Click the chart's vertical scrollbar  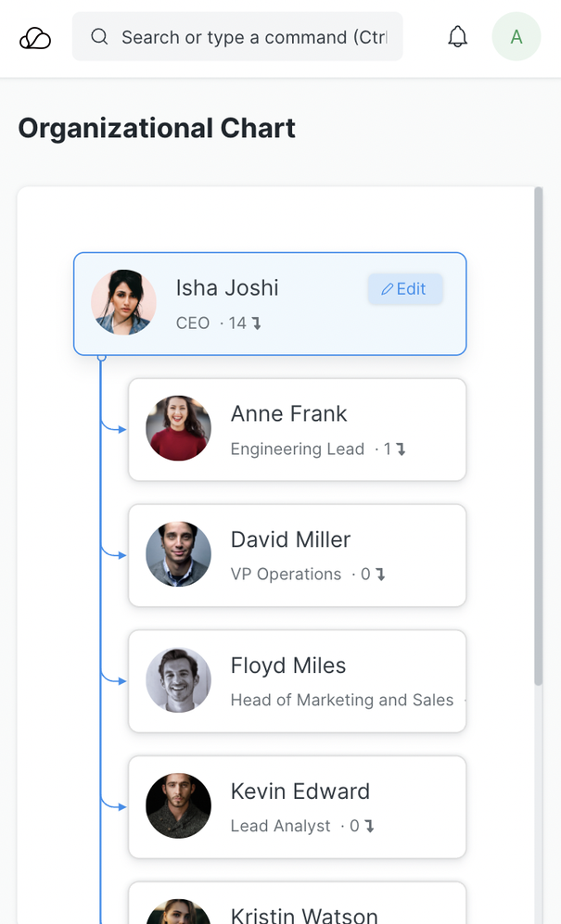538,436
